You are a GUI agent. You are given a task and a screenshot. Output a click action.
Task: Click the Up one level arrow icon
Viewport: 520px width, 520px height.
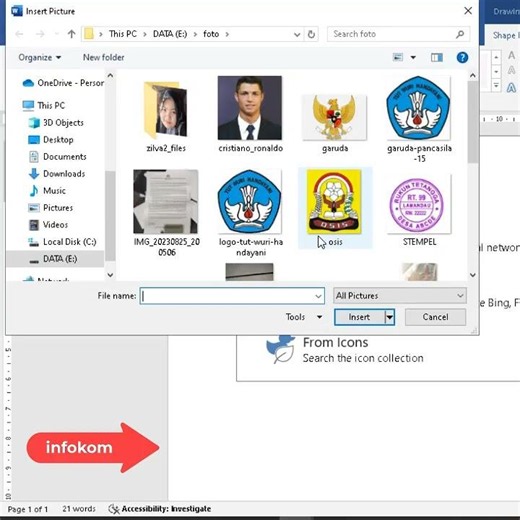[71, 34]
